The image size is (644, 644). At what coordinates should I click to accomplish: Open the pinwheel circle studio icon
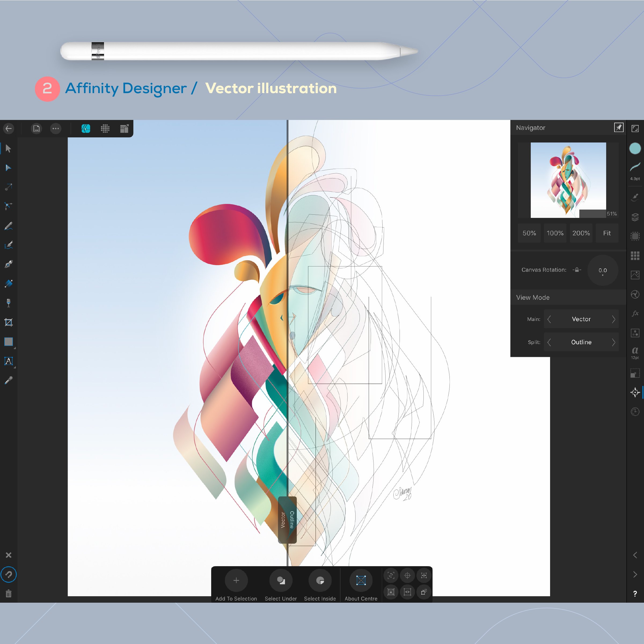(x=635, y=294)
